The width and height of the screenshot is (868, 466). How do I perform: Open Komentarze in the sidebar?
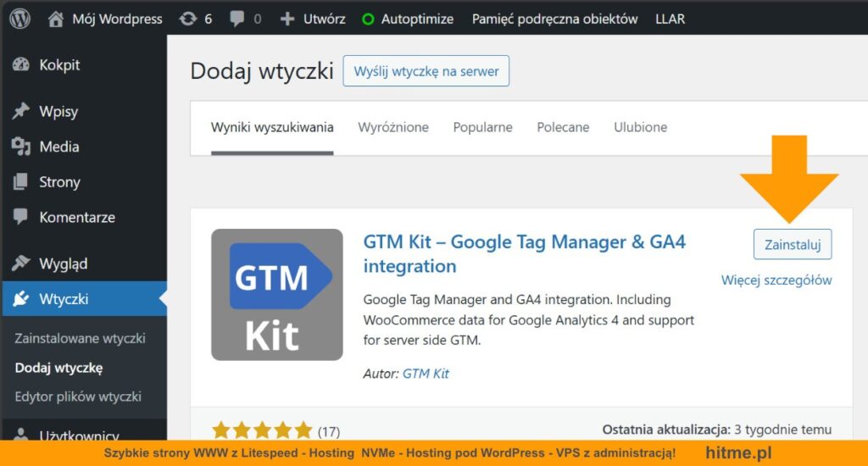point(77,217)
